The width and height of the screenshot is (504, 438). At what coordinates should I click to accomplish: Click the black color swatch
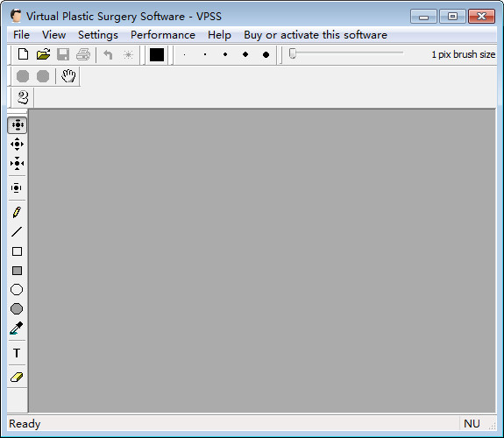pos(157,54)
